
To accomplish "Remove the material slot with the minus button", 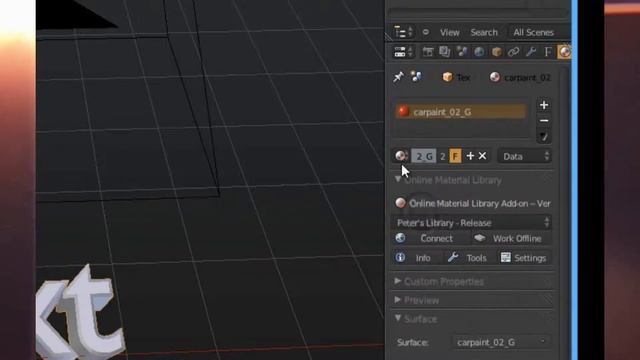I will tap(544, 120).
